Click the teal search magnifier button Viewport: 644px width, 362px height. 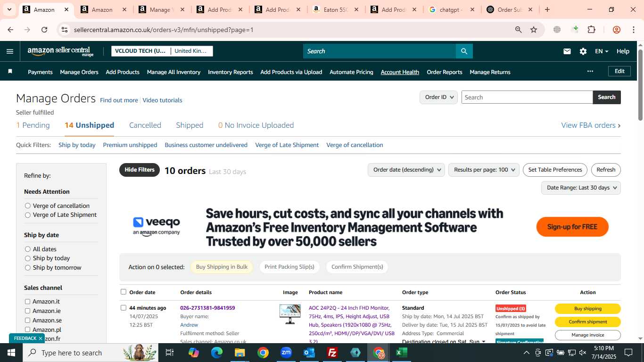click(x=464, y=51)
